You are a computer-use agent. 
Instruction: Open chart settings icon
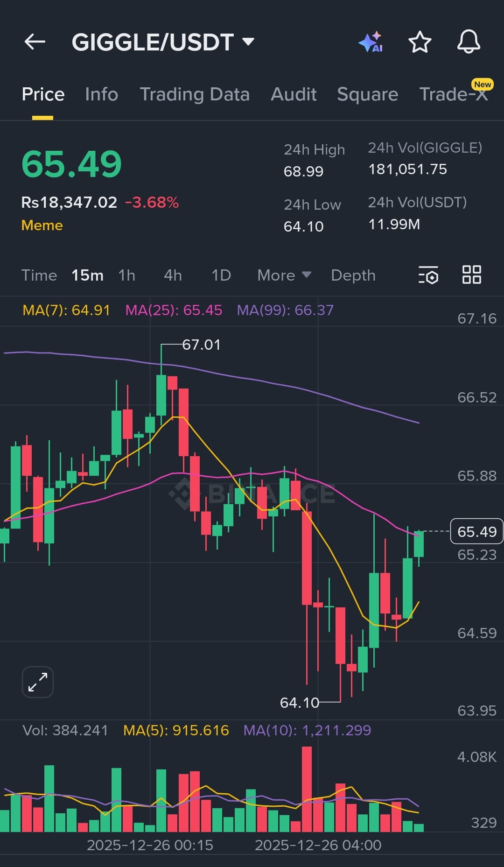coord(428,275)
